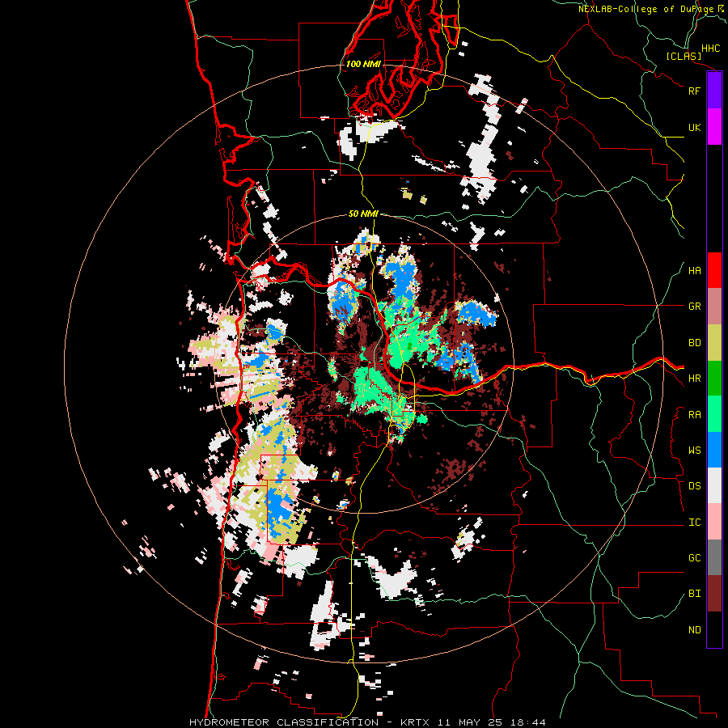This screenshot has width=728, height=728.
Task: Click the WS legend label
Action: 694,451
